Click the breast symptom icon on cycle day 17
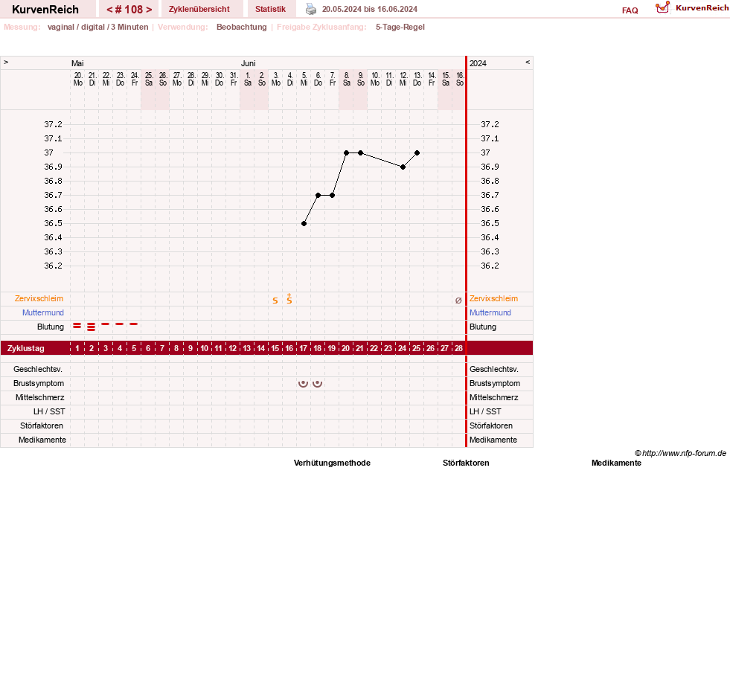 click(303, 384)
